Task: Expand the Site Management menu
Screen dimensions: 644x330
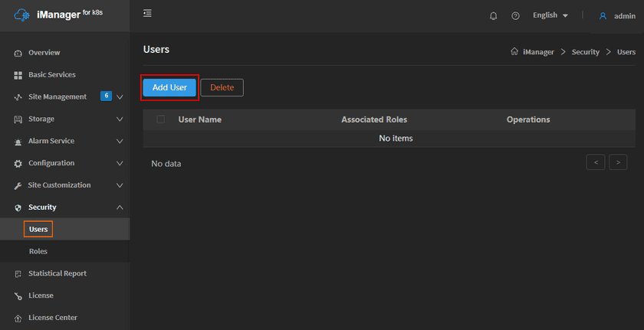Action: (120, 97)
